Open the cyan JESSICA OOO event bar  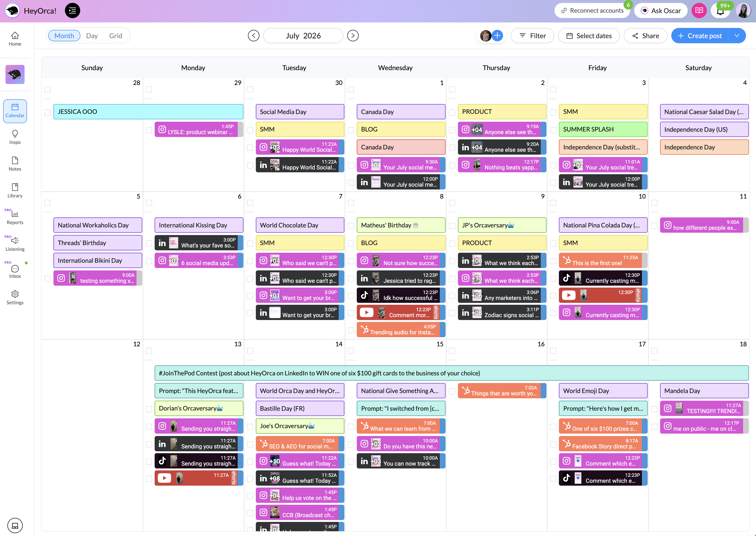pos(148,111)
